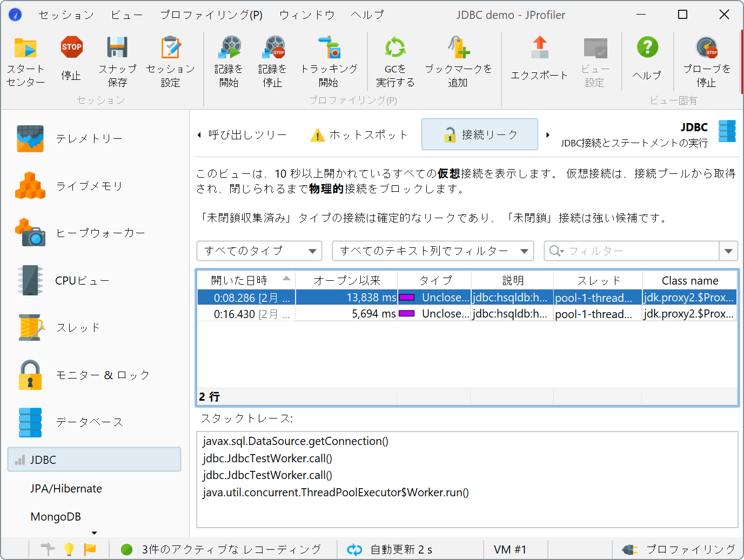Screen dimensions: 744x560
Task: Open the Start Center (スタートセンター)
Action: coord(25,63)
